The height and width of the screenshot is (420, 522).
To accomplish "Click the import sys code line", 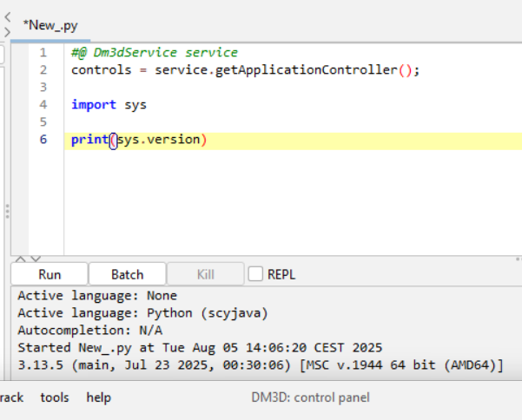I will tap(109, 105).
